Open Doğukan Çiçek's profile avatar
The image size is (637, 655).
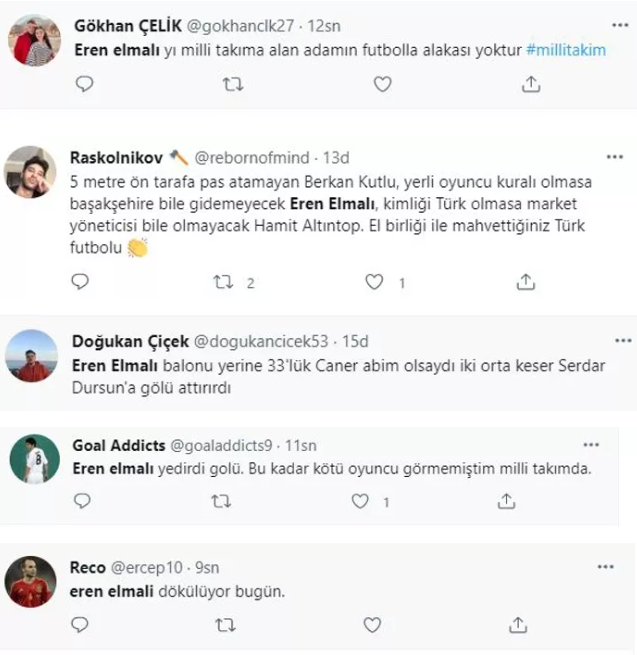[32, 357]
